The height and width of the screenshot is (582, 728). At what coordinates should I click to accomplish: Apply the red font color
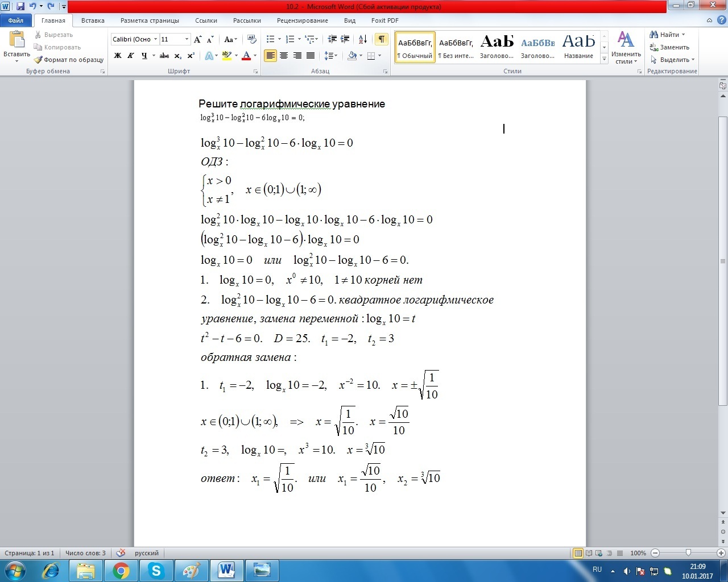[246, 56]
